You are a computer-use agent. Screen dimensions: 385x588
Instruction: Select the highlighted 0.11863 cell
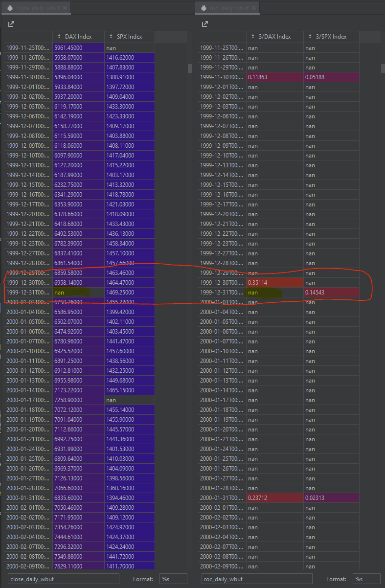[x=275, y=77]
